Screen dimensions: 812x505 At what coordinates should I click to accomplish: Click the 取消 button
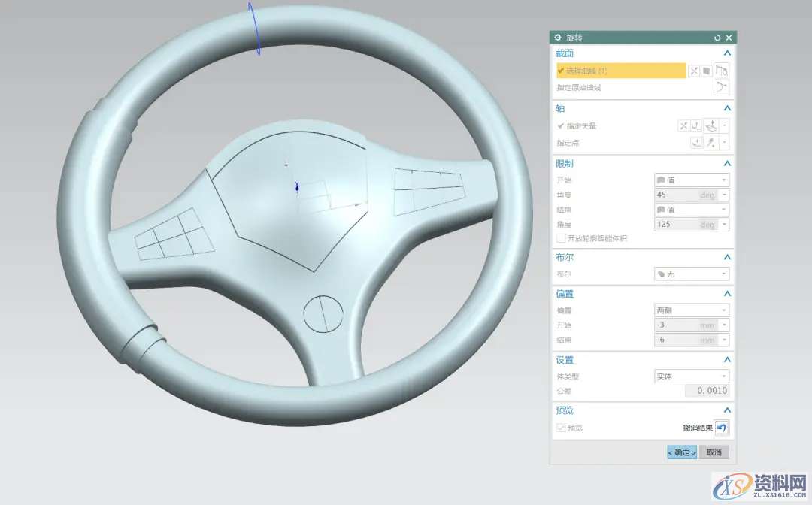[714, 452]
